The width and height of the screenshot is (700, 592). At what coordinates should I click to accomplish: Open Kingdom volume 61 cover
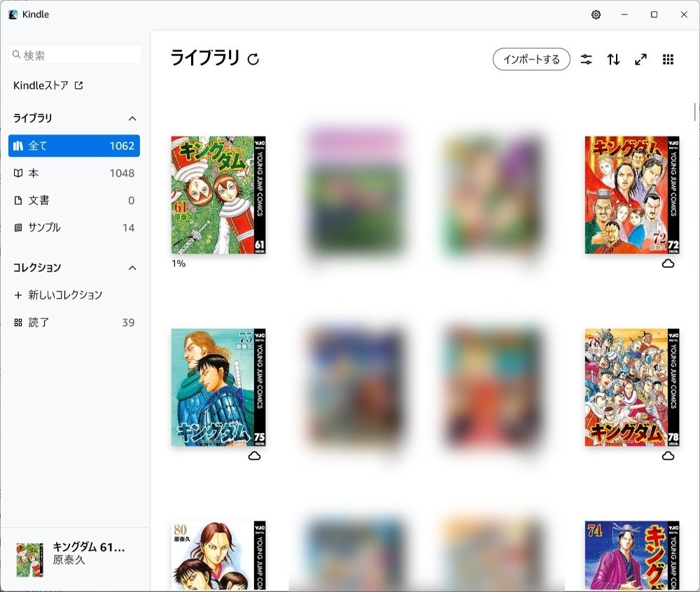coord(218,195)
